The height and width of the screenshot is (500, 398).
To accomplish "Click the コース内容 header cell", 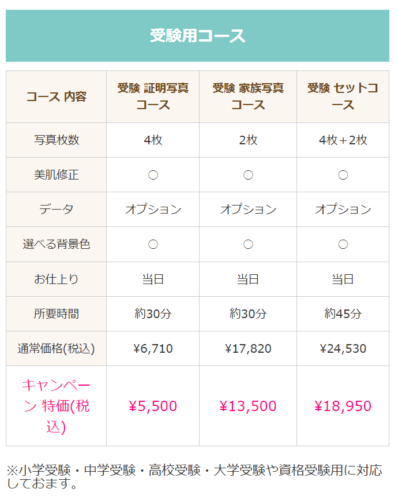I will tap(56, 97).
